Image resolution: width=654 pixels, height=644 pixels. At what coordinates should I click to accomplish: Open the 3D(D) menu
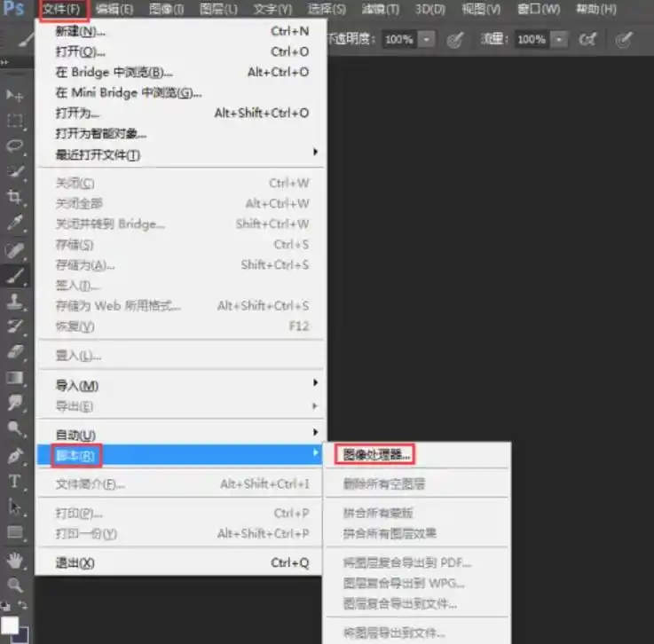[430, 9]
